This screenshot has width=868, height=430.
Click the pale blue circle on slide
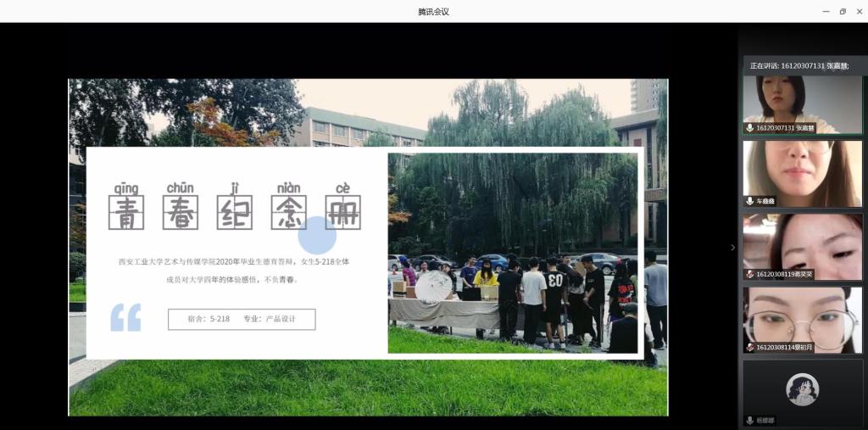(318, 235)
